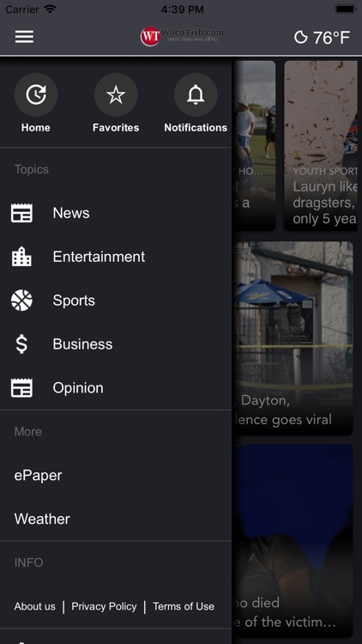Open the Home clock icon
Image resolution: width=362 pixels, height=644 pixels.
tap(36, 94)
